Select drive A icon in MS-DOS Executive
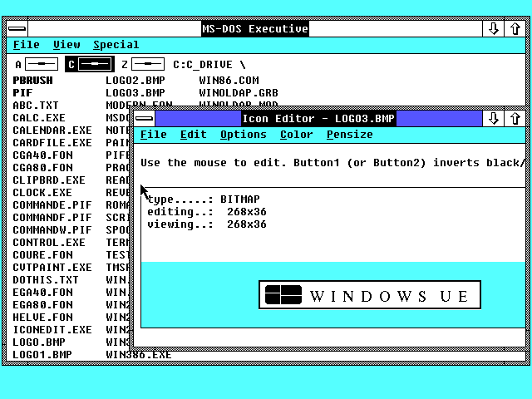The image size is (532, 399). 37,64
